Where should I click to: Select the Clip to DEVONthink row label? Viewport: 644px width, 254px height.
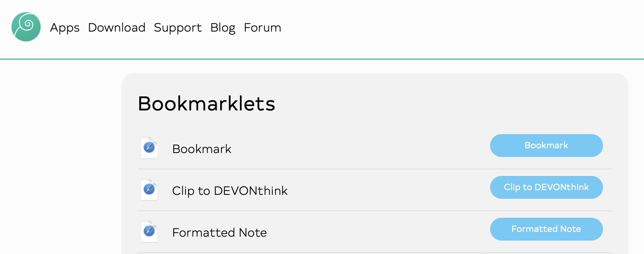tap(230, 191)
